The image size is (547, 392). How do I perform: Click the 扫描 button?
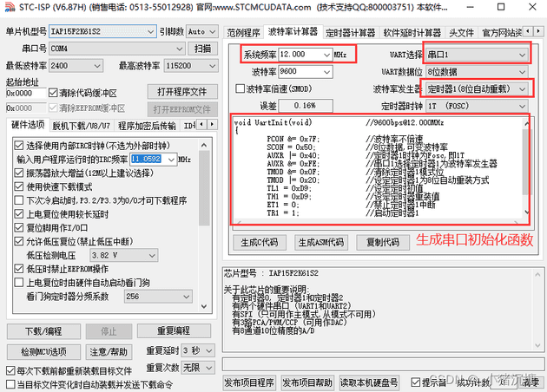[x=202, y=49]
